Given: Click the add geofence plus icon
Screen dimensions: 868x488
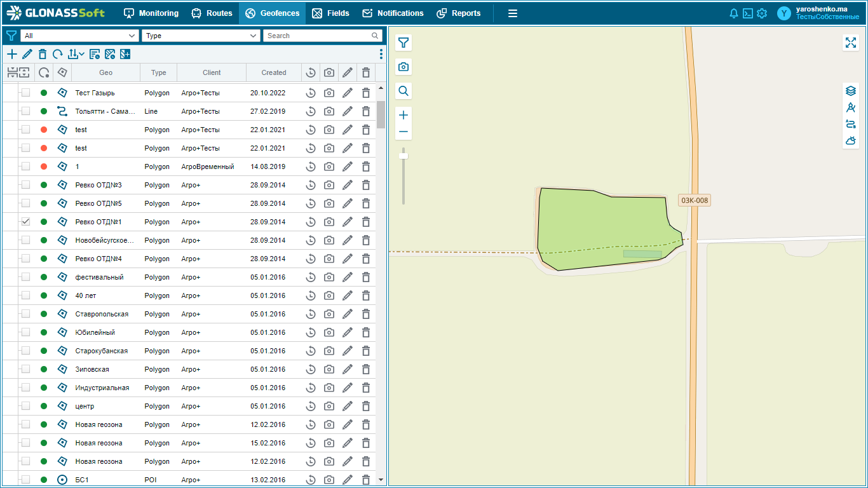Looking at the screenshot, I should [11, 55].
